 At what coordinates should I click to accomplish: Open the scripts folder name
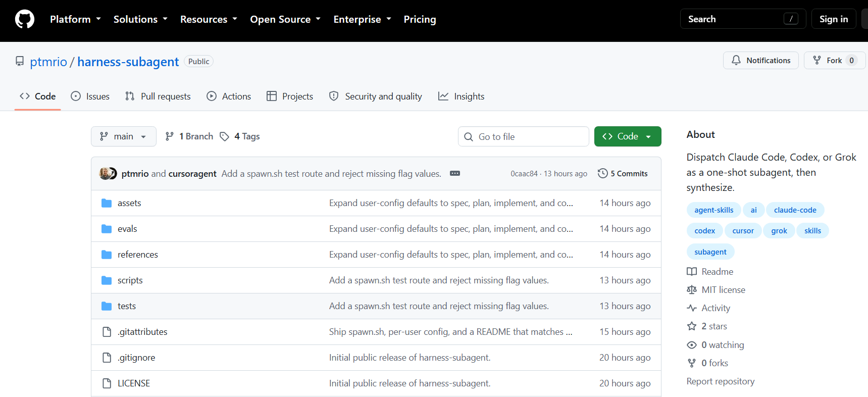130,280
